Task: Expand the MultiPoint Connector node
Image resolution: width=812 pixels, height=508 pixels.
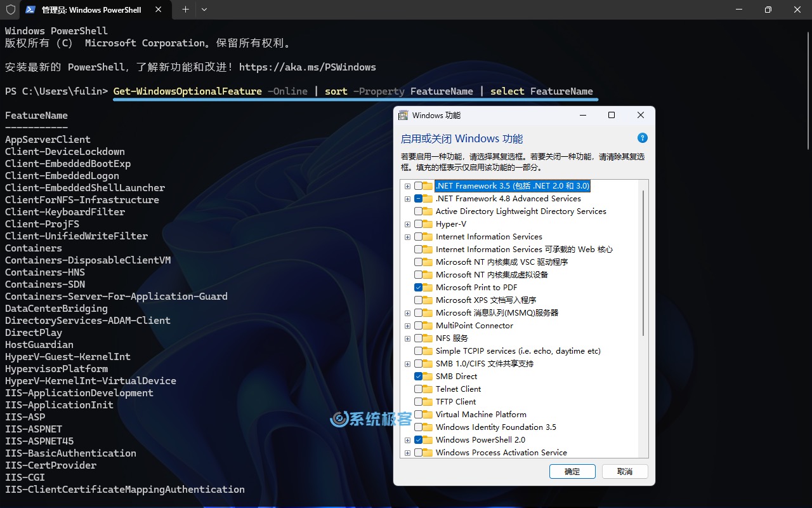Action: click(407, 326)
